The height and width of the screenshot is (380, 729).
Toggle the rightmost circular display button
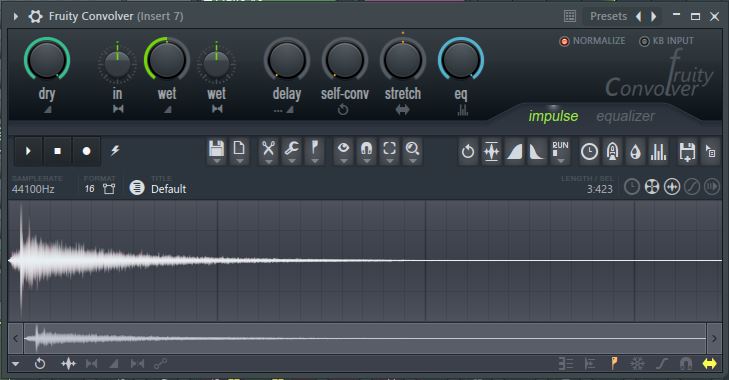pyautogui.click(x=712, y=187)
